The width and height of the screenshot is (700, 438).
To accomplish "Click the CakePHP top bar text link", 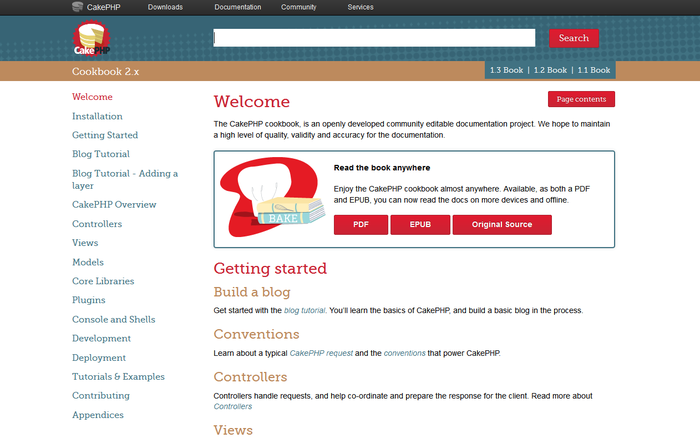I will (103, 7).
